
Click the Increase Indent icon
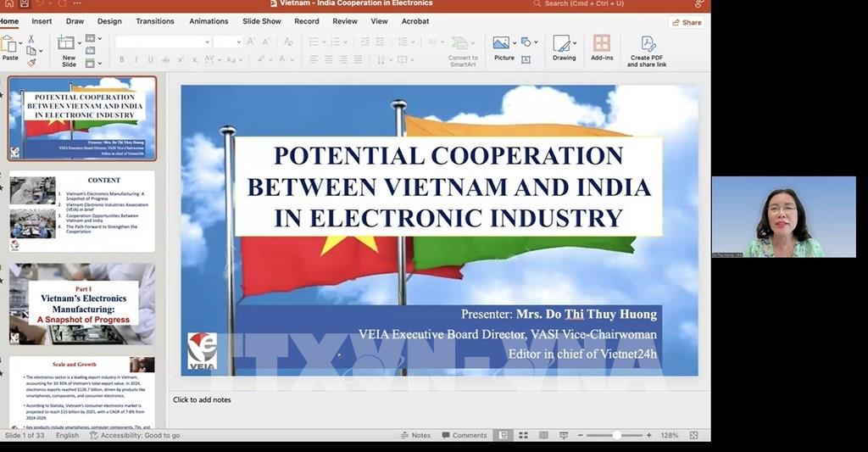[x=380, y=42]
